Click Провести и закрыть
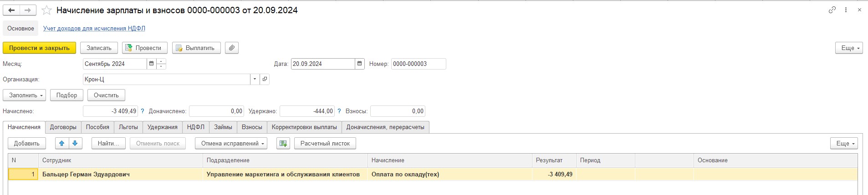 click(x=39, y=48)
